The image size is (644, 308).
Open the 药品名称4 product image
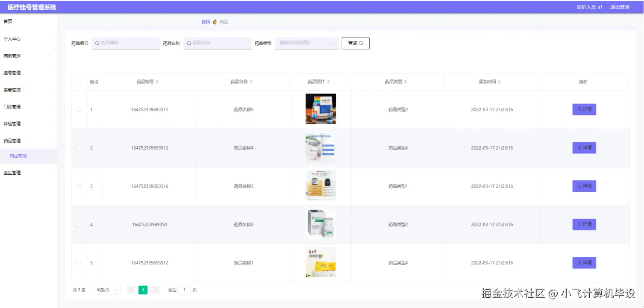click(x=321, y=147)
